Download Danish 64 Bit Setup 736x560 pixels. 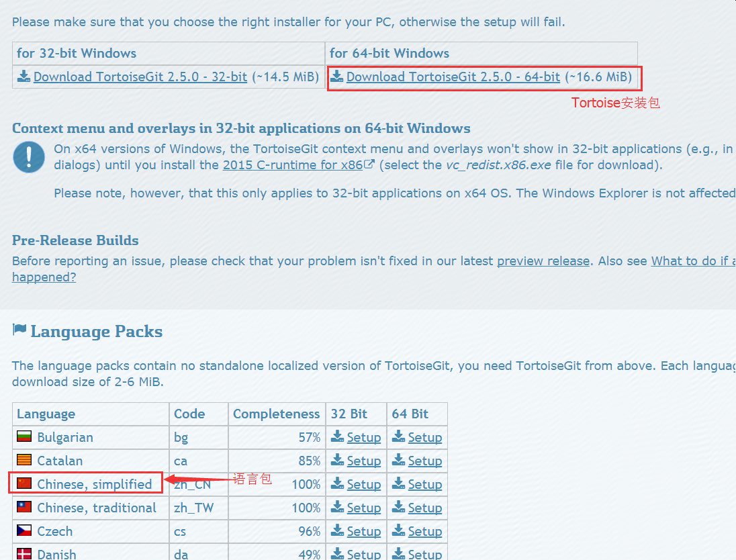click(425, 555)
